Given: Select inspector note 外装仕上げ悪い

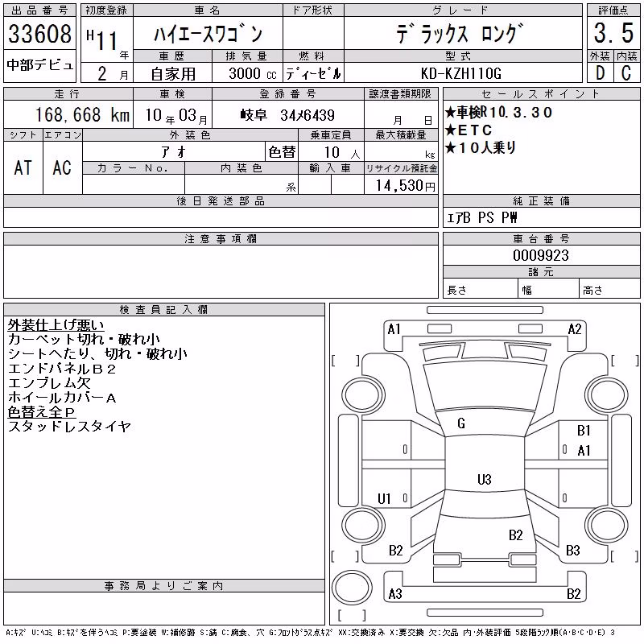Looking at the screenshot, I should [x=56, y=325].
